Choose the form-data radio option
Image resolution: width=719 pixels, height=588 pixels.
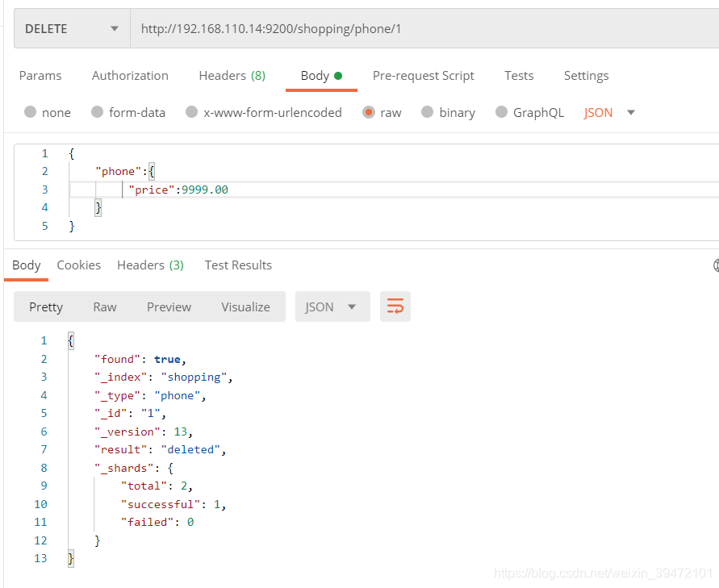(x=97, y=112)
